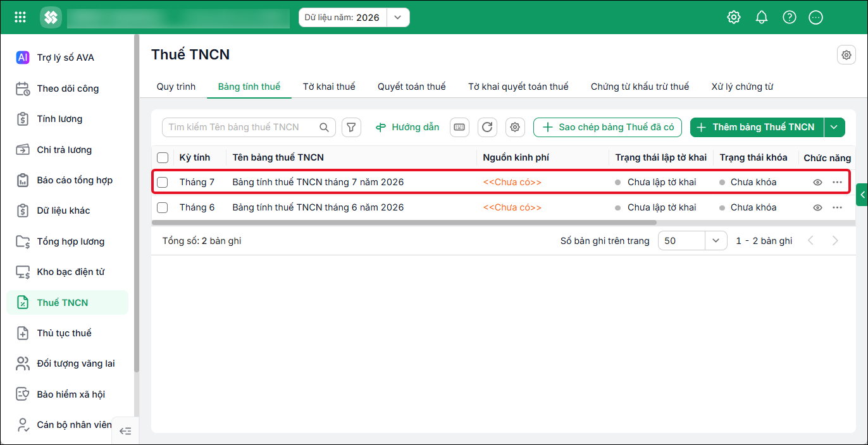Expand the right side panel arrow
This screenshot has width=868, height=445.
[862, 195]
